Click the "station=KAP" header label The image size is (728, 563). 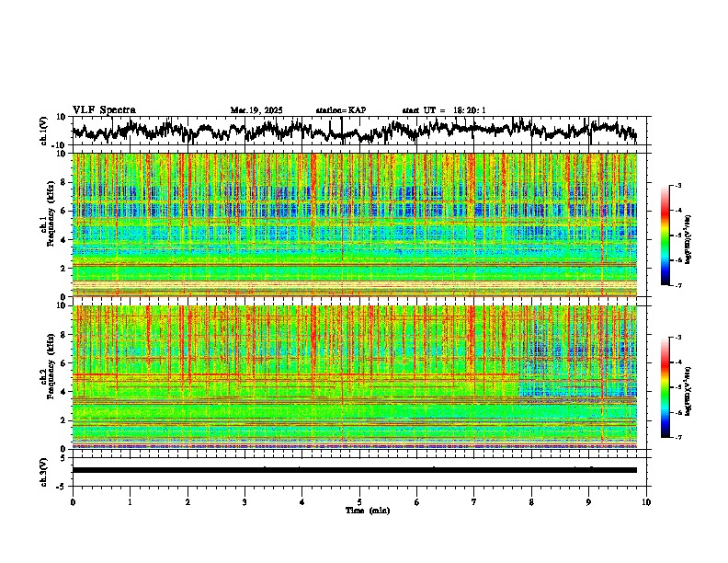click(341, 110)
